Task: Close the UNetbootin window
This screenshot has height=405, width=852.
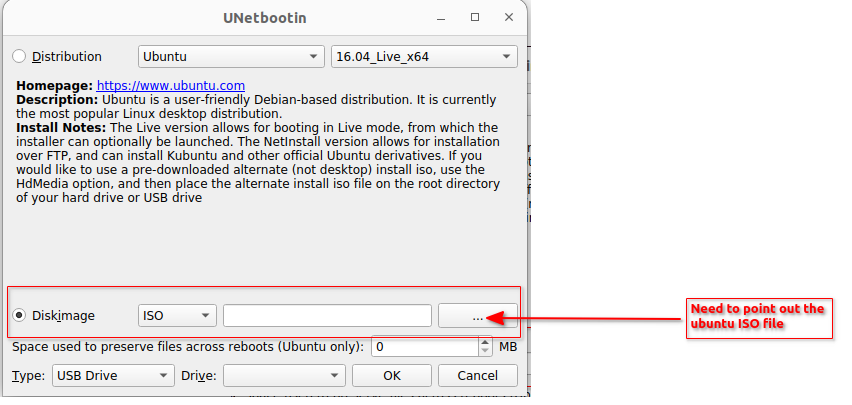Action: pos(509,18)
